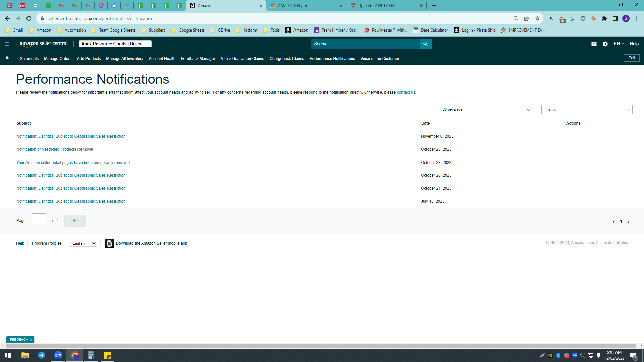Go to next page chevron
The width and height of the screenshot is (644, 362).
[628, 222]
